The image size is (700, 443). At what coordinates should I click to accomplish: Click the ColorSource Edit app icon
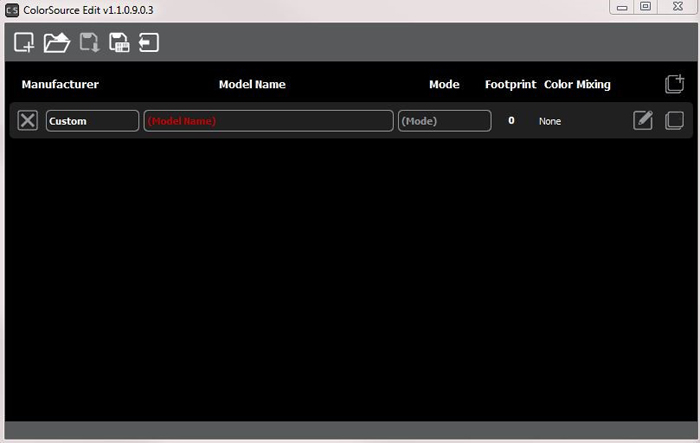[x=12, y=10]
